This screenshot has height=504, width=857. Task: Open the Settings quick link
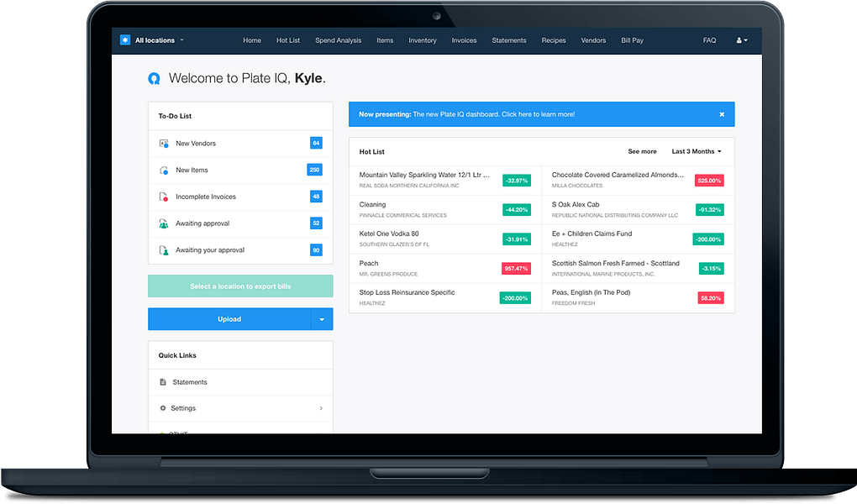point(240,408)
